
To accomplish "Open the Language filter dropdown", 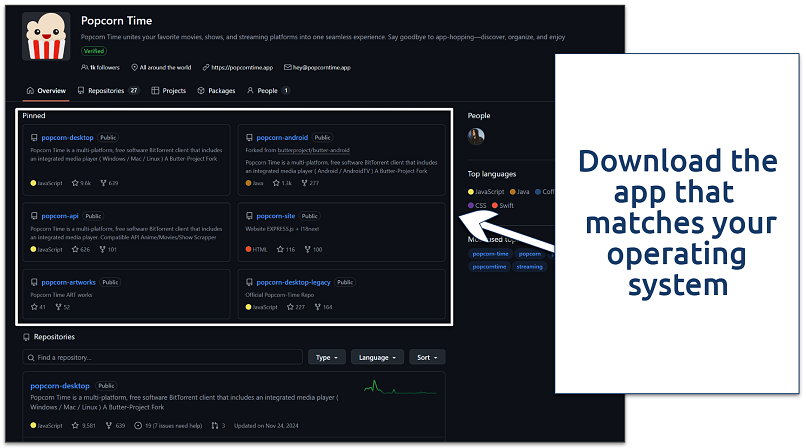I will (378, 357).
